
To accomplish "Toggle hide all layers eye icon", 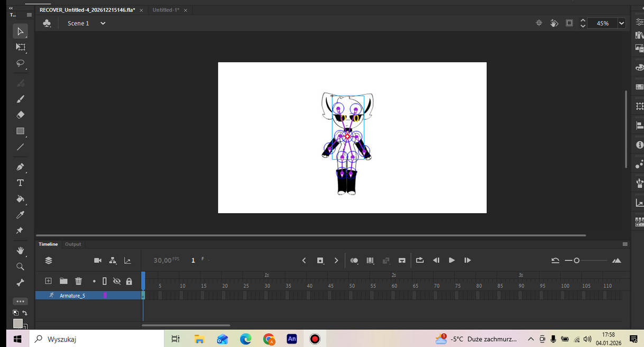I will (117, 281).
